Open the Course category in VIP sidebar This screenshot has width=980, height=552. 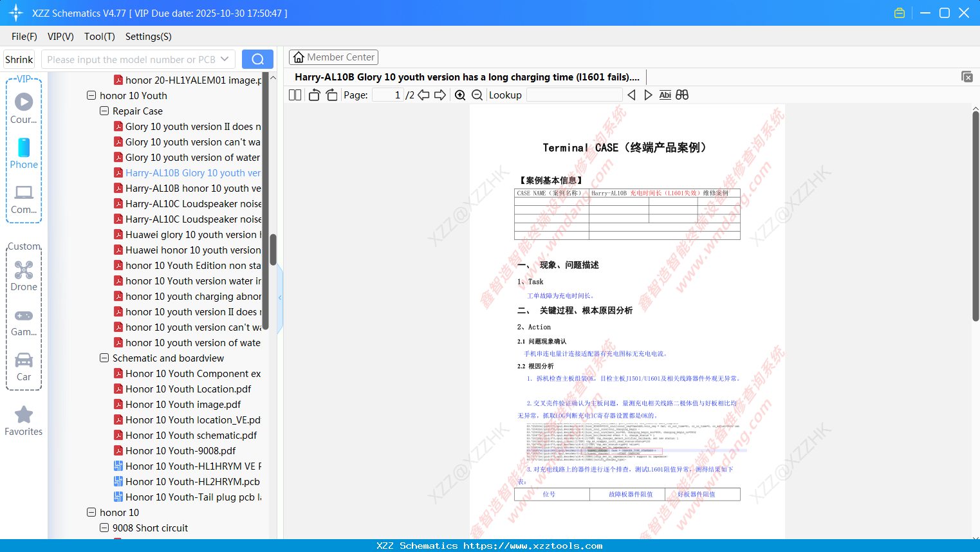coord(24,108)
